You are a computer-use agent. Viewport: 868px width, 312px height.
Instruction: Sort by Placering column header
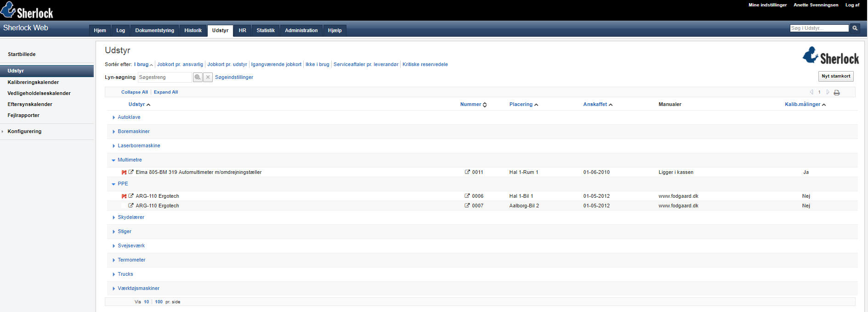tap(523, 105)
